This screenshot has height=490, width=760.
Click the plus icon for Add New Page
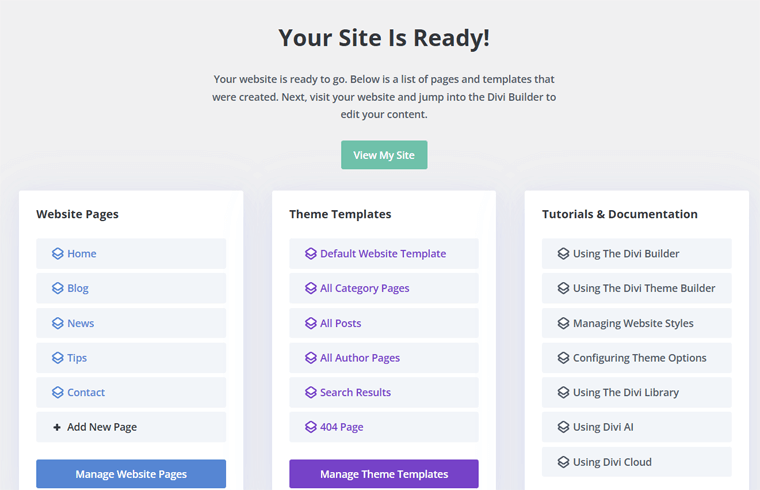tap(57, 427)
